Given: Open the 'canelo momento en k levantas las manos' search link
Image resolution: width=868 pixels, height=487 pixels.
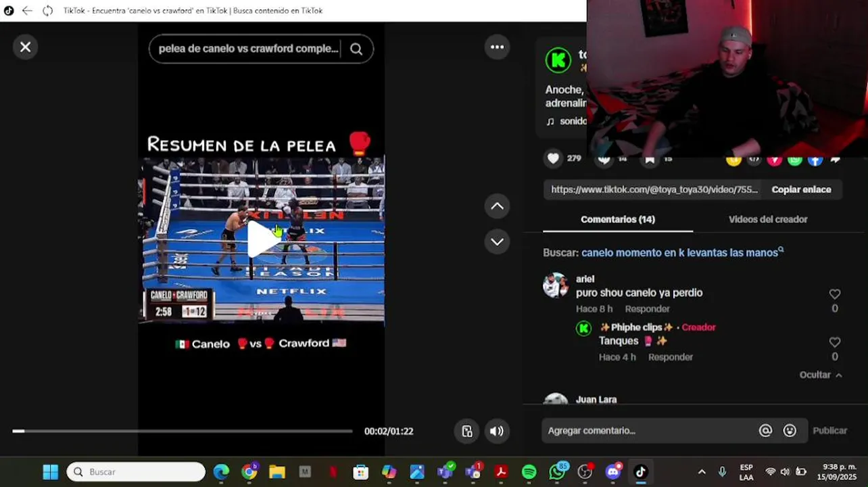Looking at the screenshot, I should 682,252.
